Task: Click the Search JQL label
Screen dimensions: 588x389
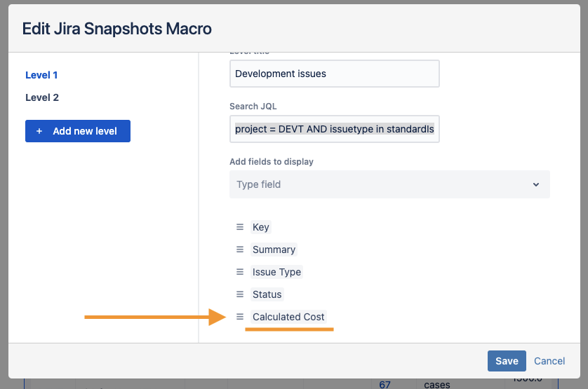Action: click(253, 107)
